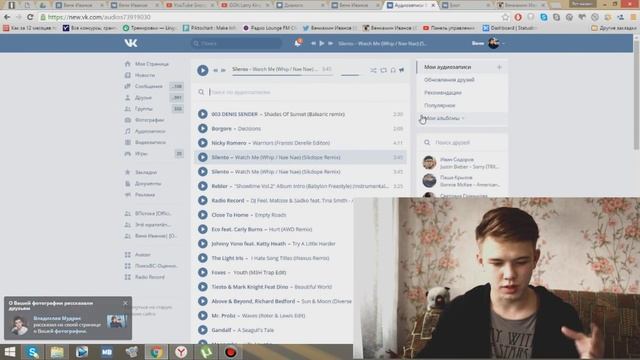Play Eco feat. Carly Burns – Hurt
640x360 pixels.
click(202, 229)
